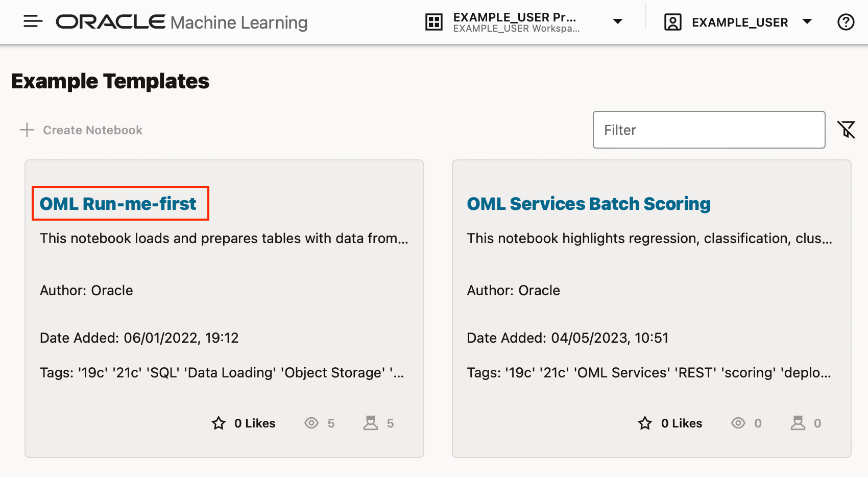Click views eye icon on Batch Scoring card
Viewport: 868px width, 477px height.
[738, 423]
